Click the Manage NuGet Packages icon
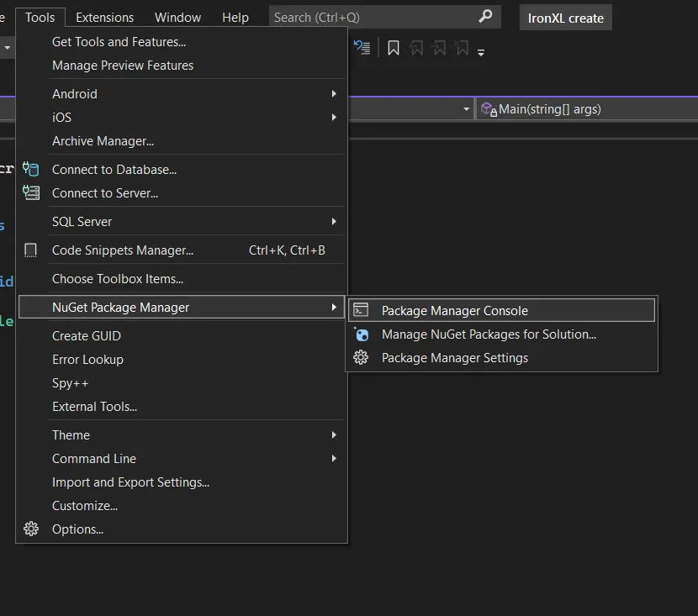The height and width of the screenshot is (616, 698). tap(361, 334)
